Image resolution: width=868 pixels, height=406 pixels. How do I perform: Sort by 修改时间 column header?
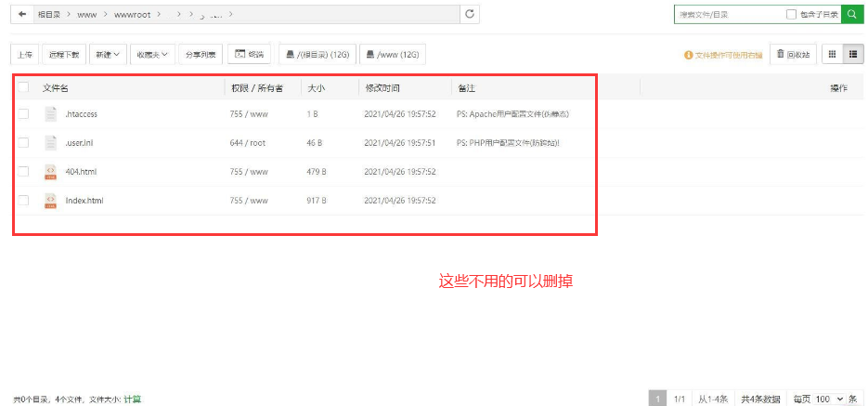[382, 88]
